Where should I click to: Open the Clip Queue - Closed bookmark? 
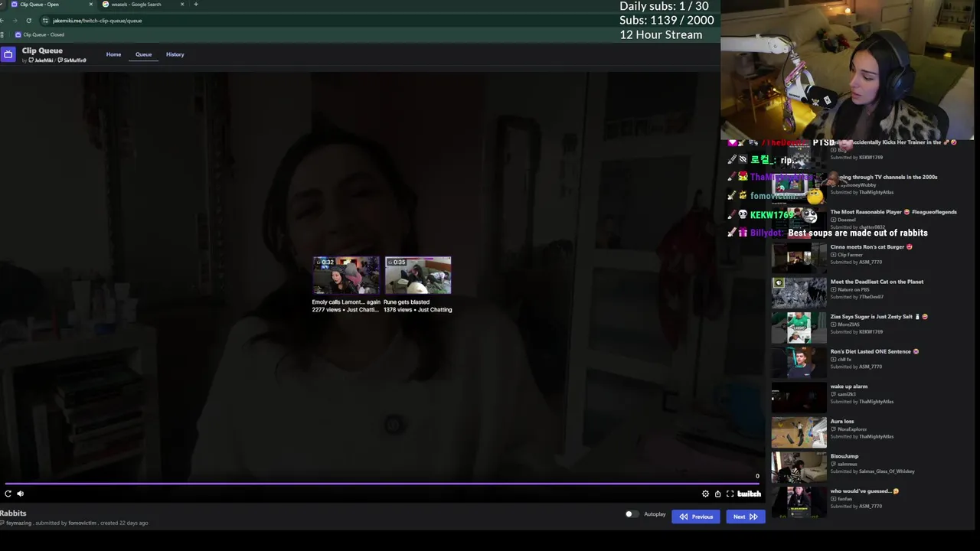[39, 34]
